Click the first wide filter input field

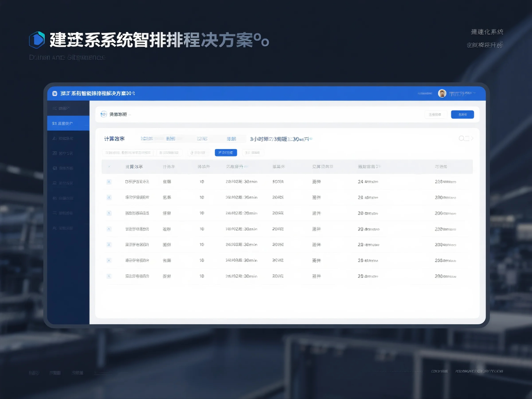tap(128, 153)
